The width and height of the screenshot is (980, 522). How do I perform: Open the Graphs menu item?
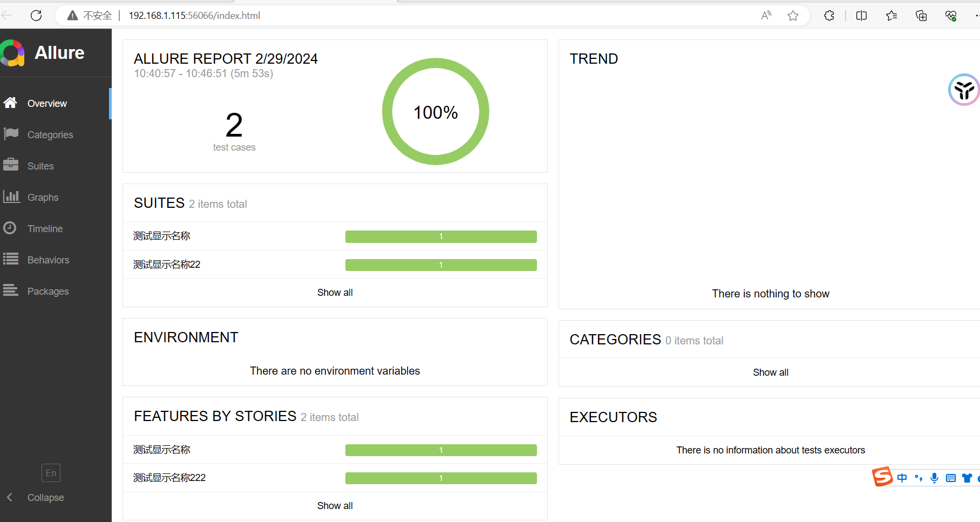coord(56,198)
